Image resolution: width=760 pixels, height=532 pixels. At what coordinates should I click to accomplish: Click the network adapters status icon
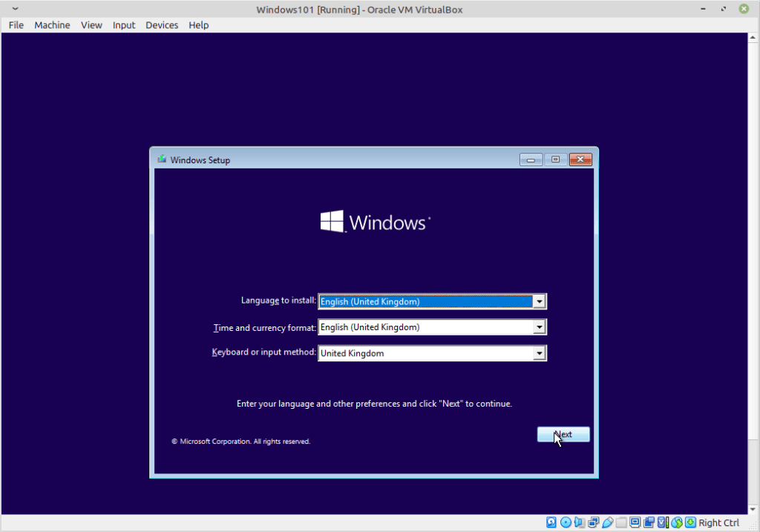coord(593,522)
